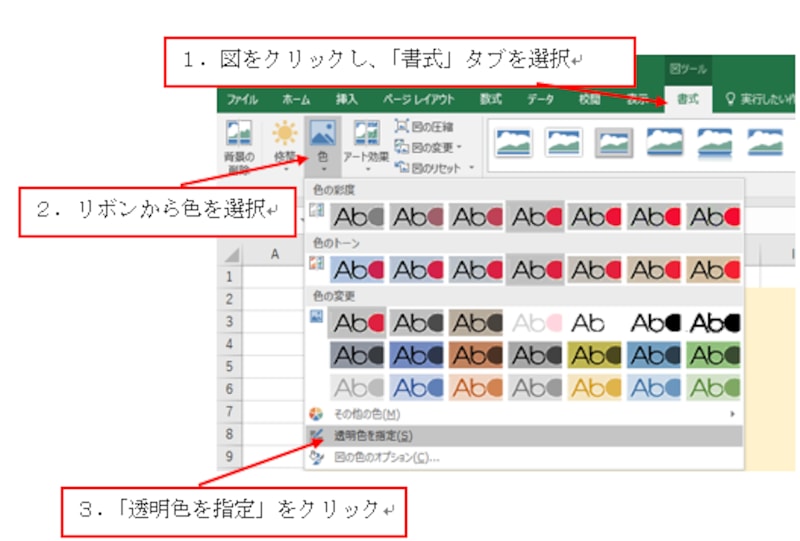Select the last black-and-white 75% thumbnail
The height and width of the screenshot is (541, 800).
pyautogui.click(x=713, y=323)
